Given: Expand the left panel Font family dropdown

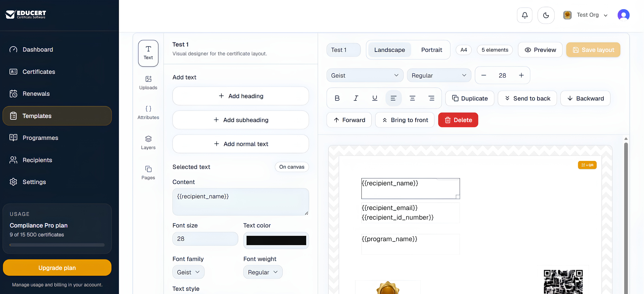Looking at the screenshot, I should pyautogui.click(x=188, y=272).
